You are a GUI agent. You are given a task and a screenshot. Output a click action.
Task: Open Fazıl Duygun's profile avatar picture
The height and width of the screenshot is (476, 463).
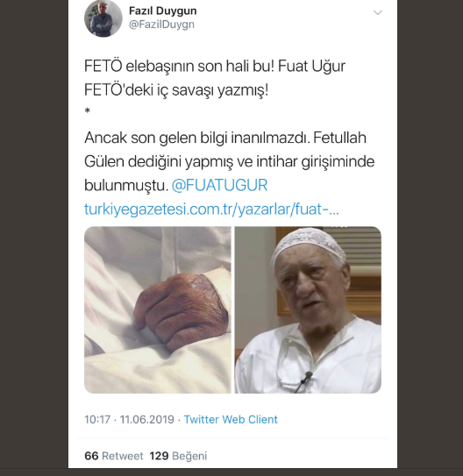(103, 18)
